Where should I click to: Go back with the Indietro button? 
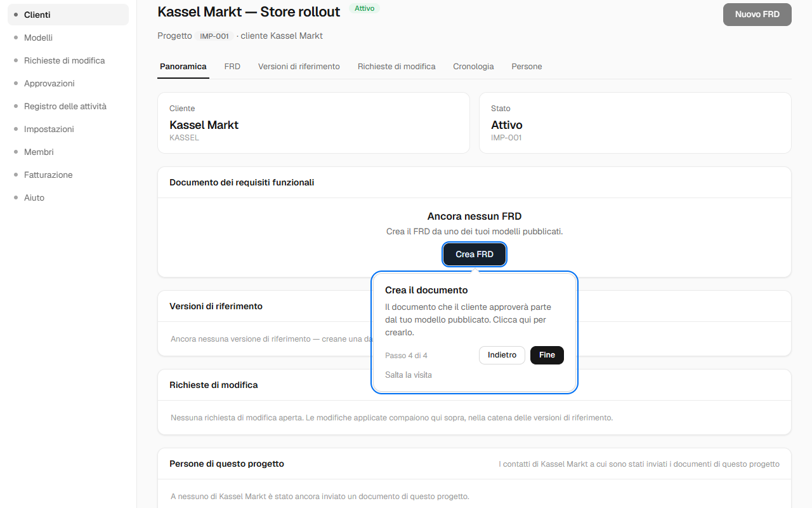(502, 356)
